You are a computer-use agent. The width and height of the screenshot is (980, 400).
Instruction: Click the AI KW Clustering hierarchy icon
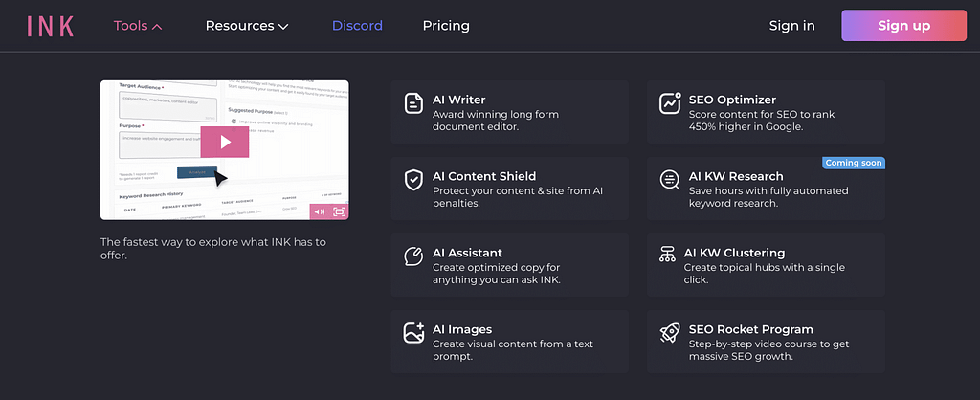668,255
